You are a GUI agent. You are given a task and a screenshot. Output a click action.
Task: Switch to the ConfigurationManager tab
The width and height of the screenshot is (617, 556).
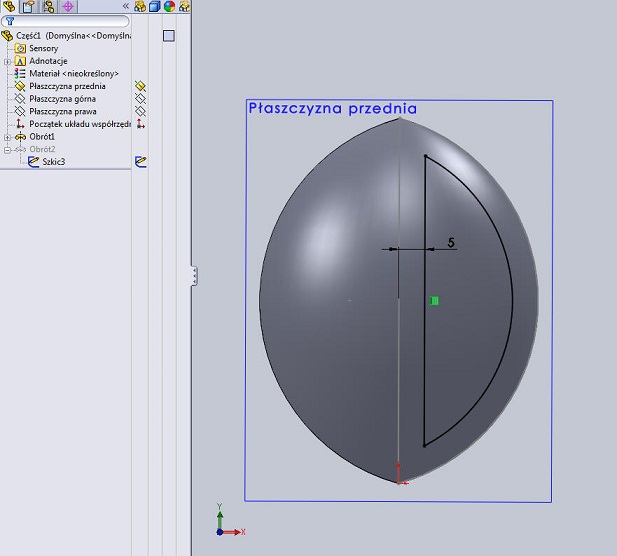tap(48, 6)
